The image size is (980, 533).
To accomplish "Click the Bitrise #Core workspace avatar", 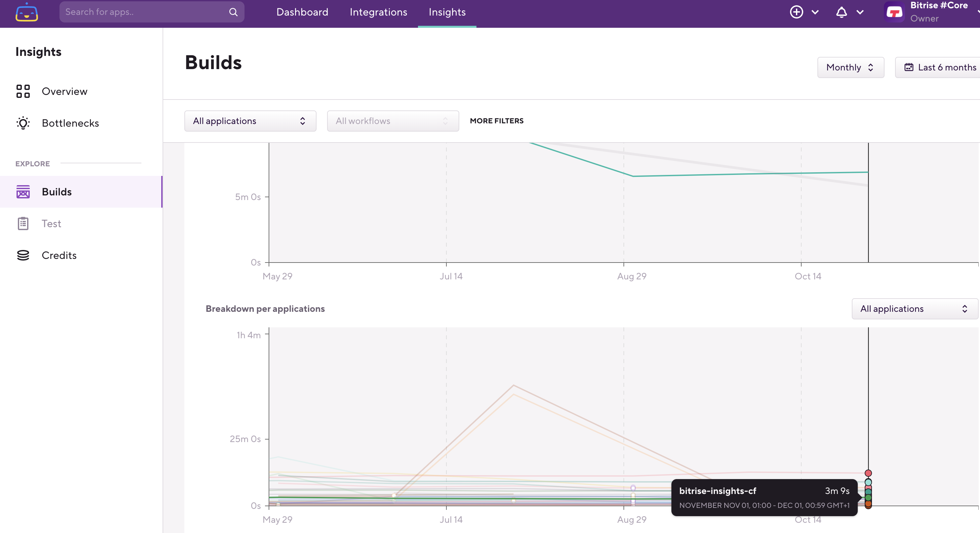I will pos(894,12).
